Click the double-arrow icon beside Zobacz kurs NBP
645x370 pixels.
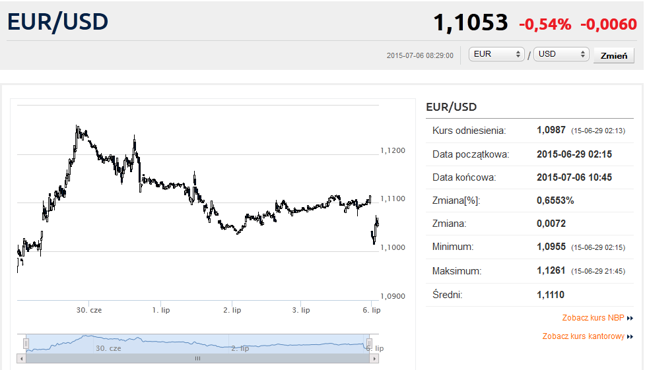coord(630,318)
